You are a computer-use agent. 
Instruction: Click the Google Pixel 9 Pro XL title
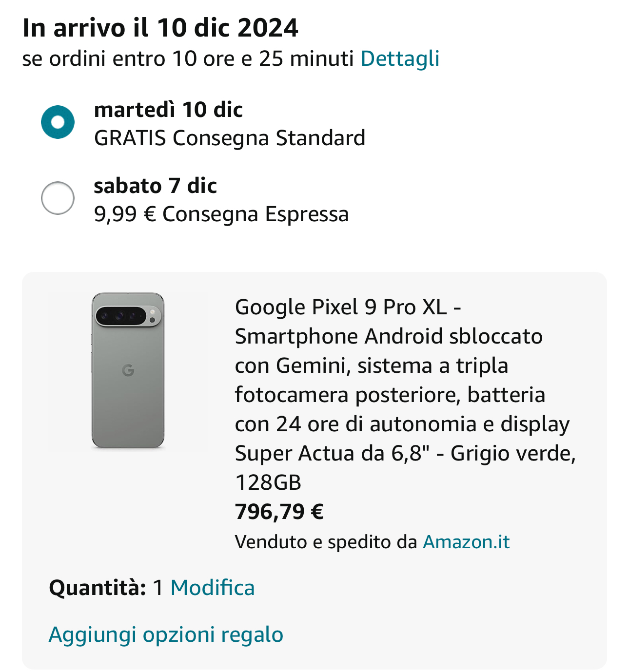click(x=347, y=307)
